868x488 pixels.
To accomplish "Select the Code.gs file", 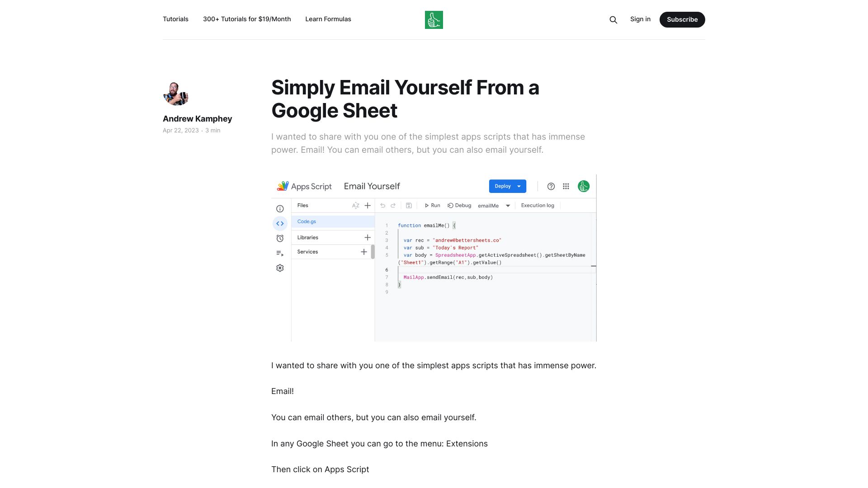I will click(x=333, y=221).
